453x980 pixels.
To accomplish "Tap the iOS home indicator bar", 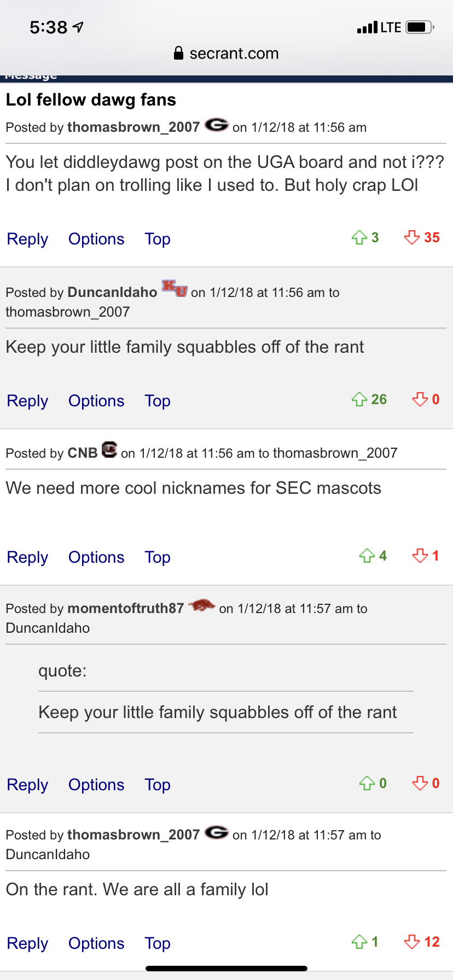I will tap(226, 969).
